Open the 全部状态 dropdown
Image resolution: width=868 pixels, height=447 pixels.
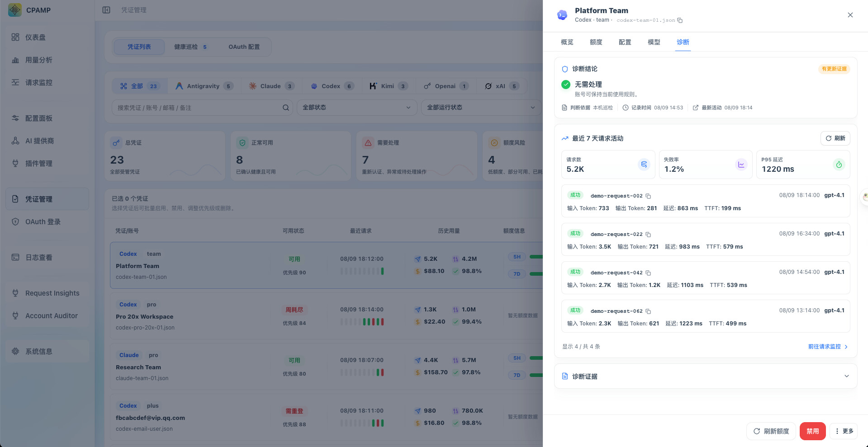coord(356,108)
